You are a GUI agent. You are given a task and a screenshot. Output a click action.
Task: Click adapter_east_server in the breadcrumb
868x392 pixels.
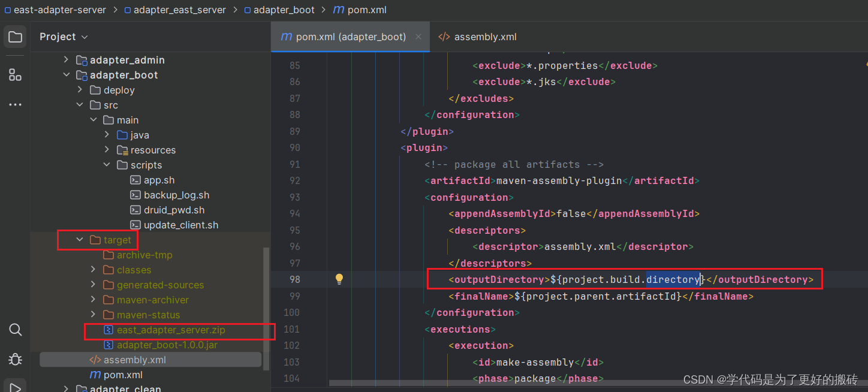click(x=175, y=10)
